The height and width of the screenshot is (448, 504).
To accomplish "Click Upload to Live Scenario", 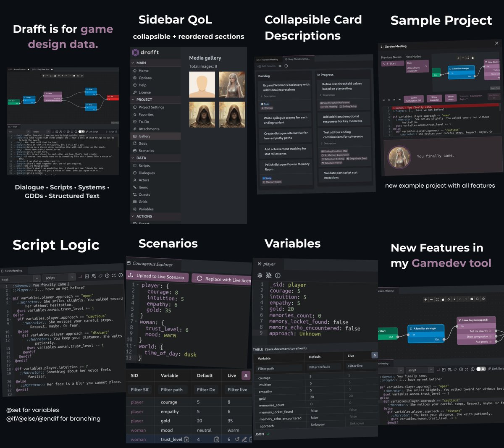I will click(157, 276).
